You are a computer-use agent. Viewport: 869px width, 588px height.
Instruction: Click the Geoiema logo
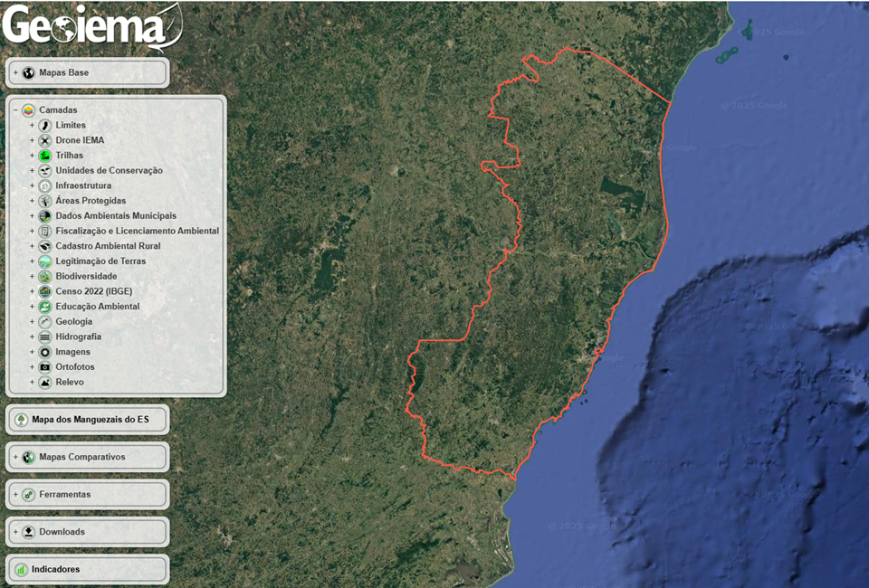point(91,27)
